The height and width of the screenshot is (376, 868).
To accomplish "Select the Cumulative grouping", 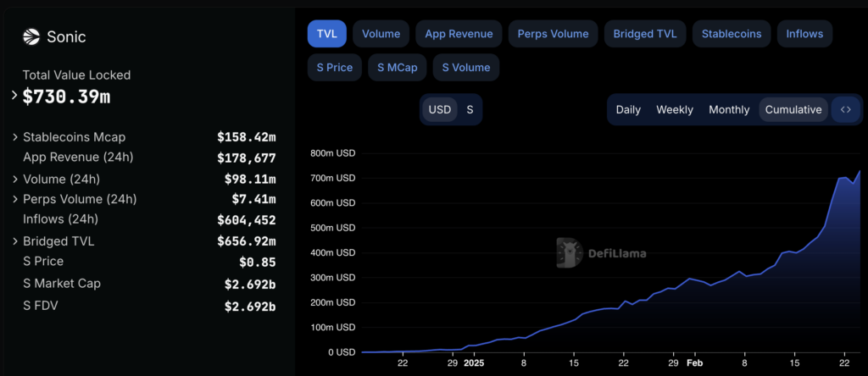I will pyautogui.click(x=793, y=109).
